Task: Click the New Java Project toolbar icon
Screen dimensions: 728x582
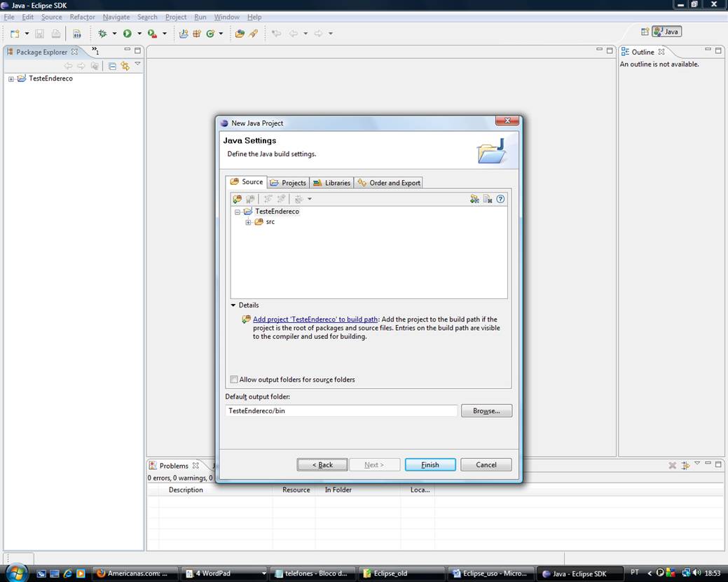Action: click(x=184, y=34)
